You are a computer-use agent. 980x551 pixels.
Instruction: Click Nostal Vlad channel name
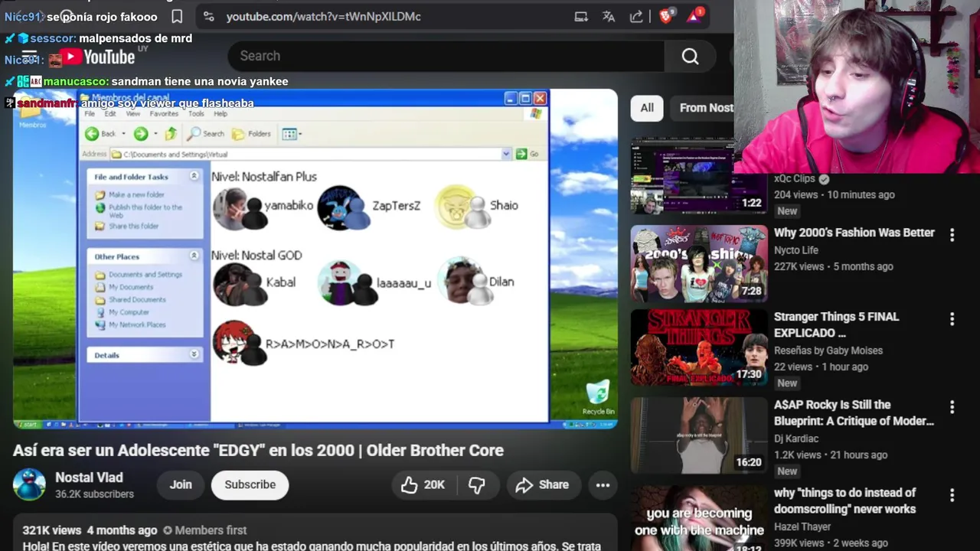(x=89, y=478)
